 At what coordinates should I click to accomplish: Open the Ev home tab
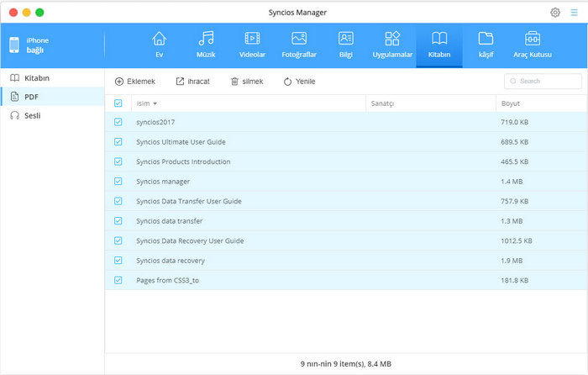point(159,45)
